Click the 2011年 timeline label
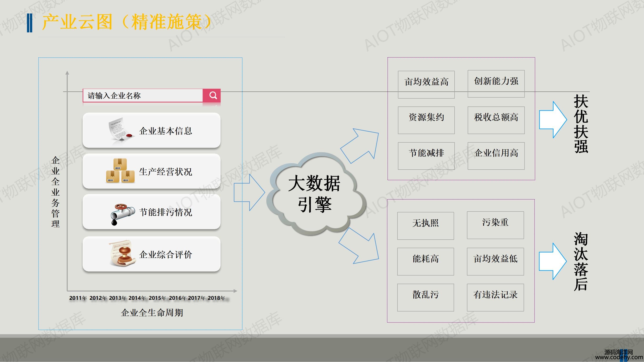 (78, 298)
